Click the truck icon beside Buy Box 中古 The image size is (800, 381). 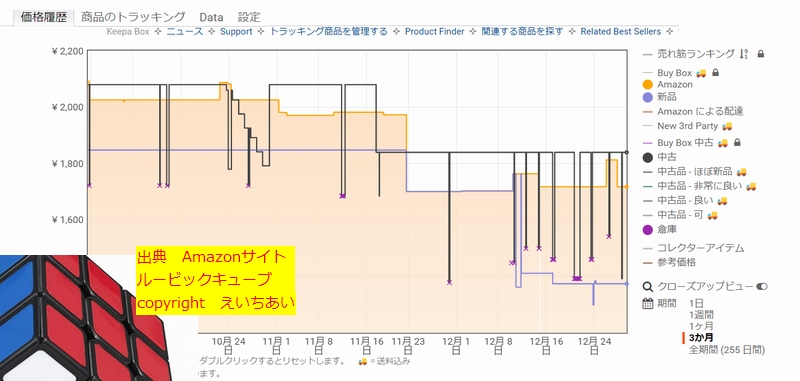[722, 143]
